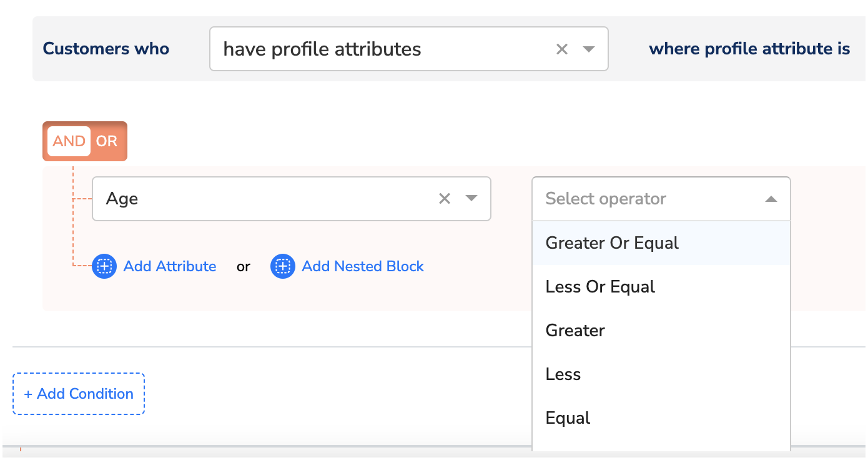Choose the 'Greater Or Equal' operator
The image size is (868, 460).
(612, 243)
